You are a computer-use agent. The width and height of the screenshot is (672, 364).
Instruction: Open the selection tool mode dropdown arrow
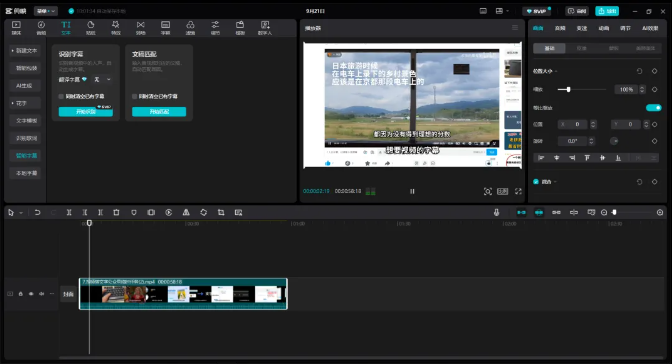[x=21, y=213]
